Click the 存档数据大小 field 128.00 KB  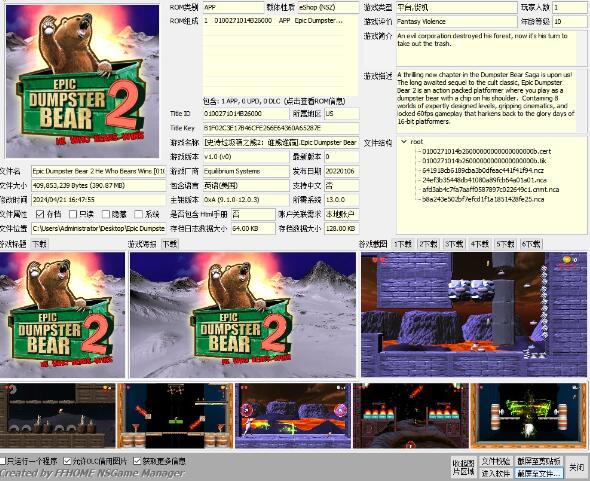coord(342,228)
